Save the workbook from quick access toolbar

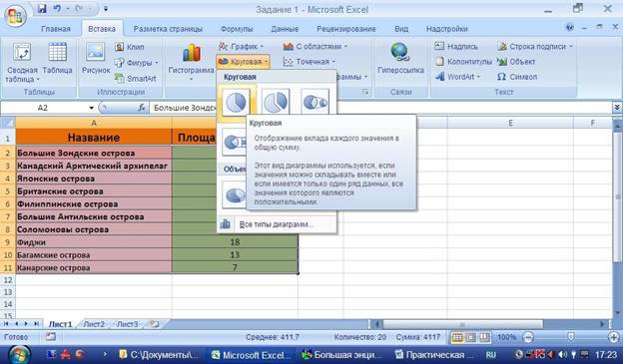(x=42, y=9)
